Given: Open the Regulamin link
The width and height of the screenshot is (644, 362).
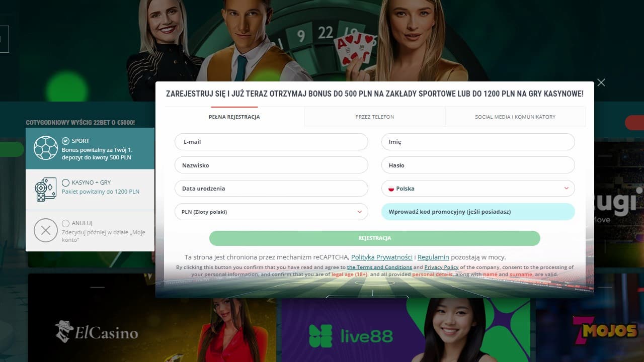Looking at the screenshot, I should pyautogui.click(x=433, y=257).
